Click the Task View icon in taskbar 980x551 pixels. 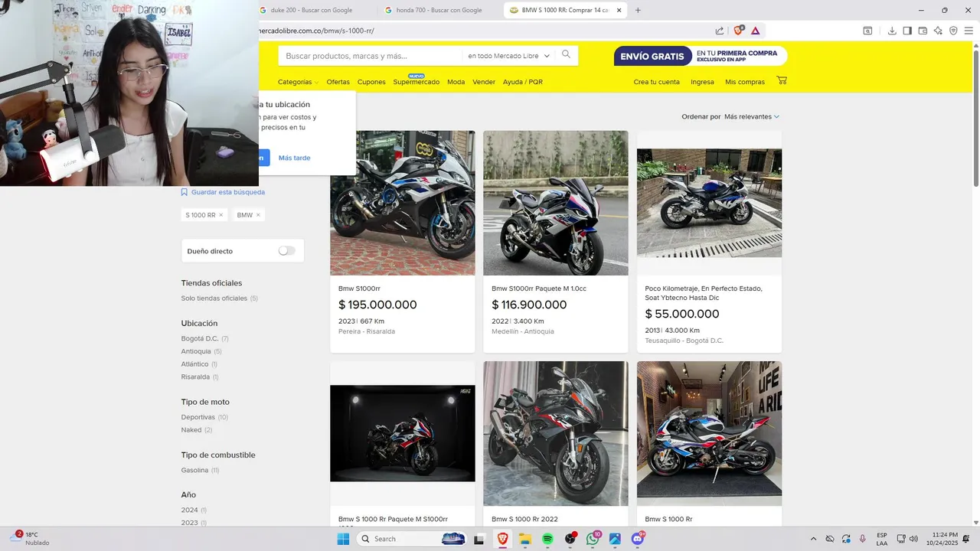pyautogui.click(x=479, y=539)
